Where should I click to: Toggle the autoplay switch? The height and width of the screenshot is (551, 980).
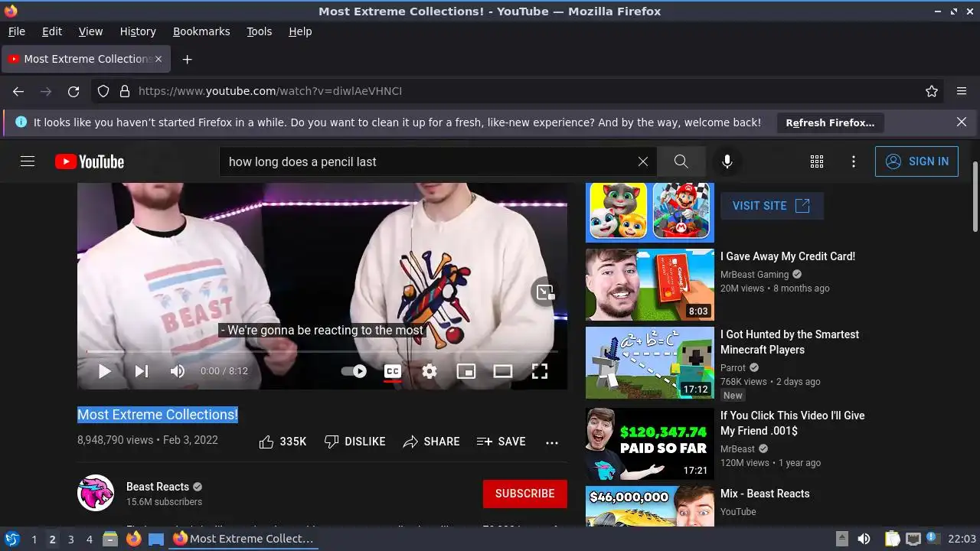coord(354,371)
